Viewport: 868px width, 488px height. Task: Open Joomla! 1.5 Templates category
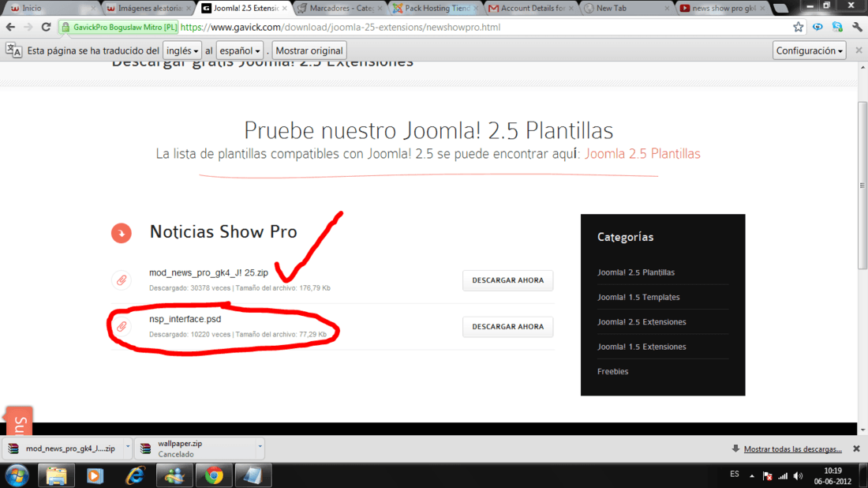638,298
